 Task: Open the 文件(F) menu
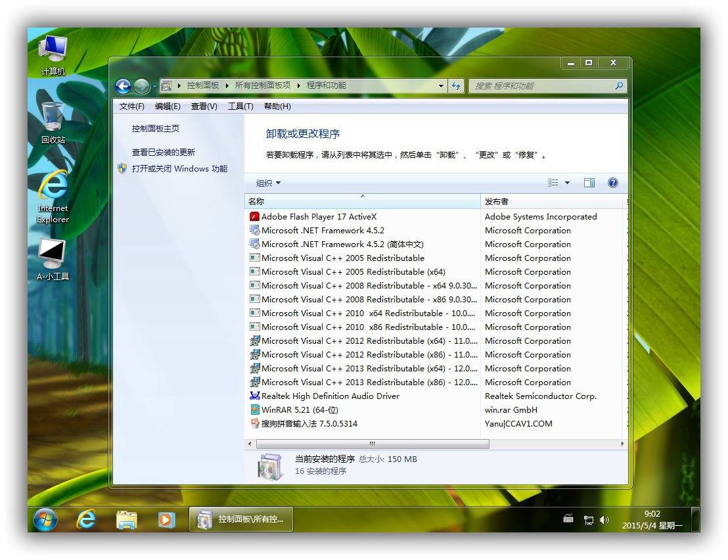click(x=132, y=106)
